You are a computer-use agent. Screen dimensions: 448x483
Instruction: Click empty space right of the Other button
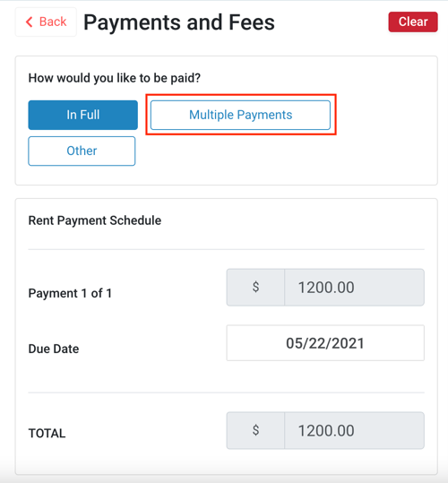tap(277, 151)
